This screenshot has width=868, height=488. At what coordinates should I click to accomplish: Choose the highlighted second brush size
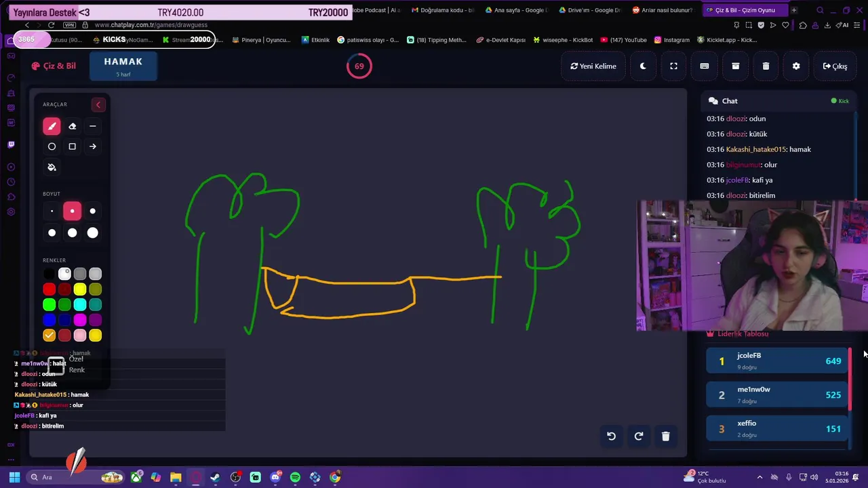click(x=73, y=211)
